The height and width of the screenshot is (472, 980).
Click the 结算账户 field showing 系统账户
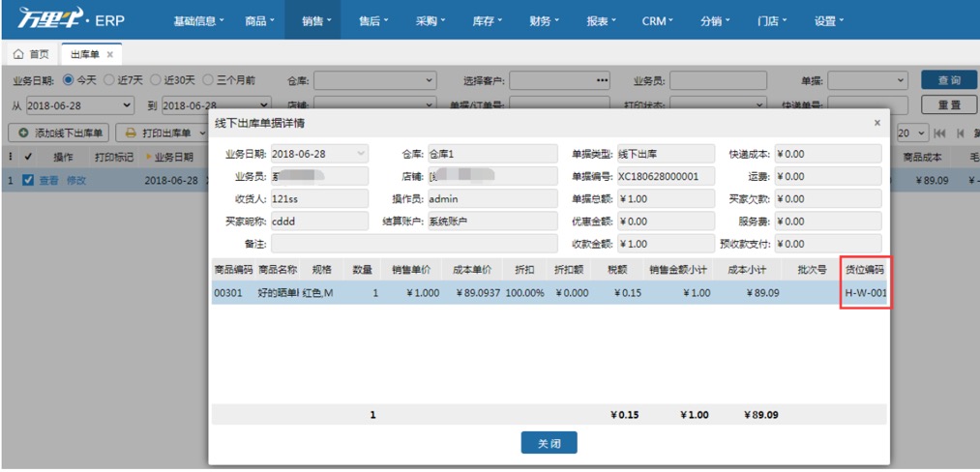pos(492,221)
